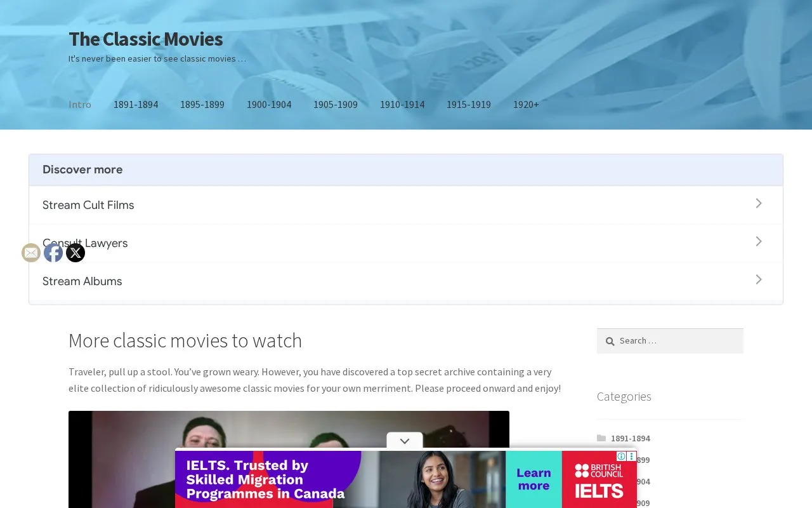
Task: Click Learn more on the IELTS ad
Action: (534, 479)
